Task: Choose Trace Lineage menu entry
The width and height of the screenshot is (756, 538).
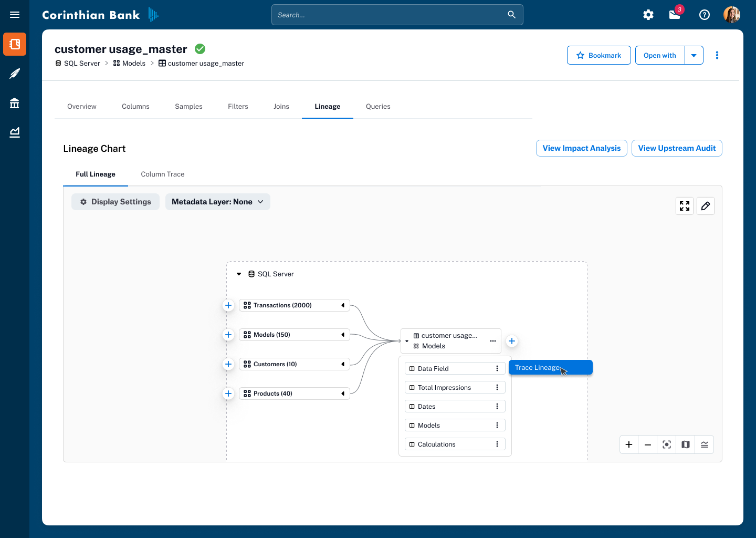Action: (x=551, y=367)
